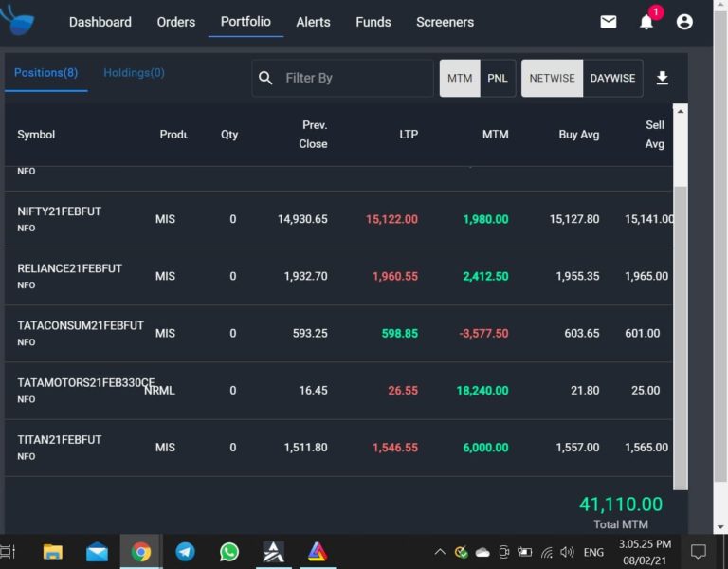This screenshot has width=728, height=569.
Task: Click MTM value -3,577.50
Action: pos(483,333)
